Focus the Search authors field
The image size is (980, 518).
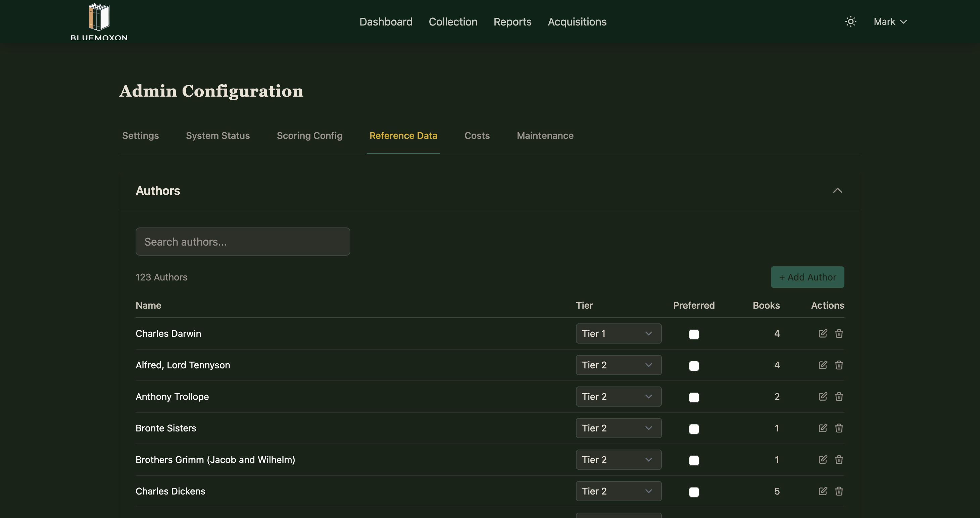[243, 242]
